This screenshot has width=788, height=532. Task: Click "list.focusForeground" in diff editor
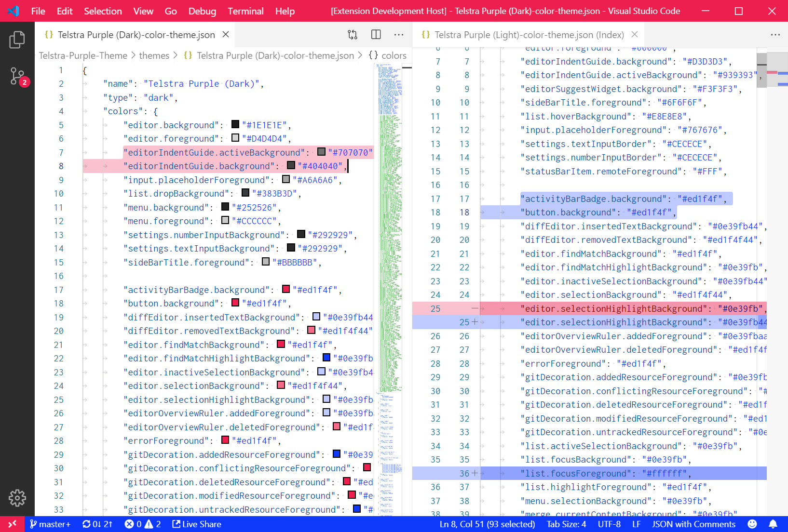click(x=576, y=474)
